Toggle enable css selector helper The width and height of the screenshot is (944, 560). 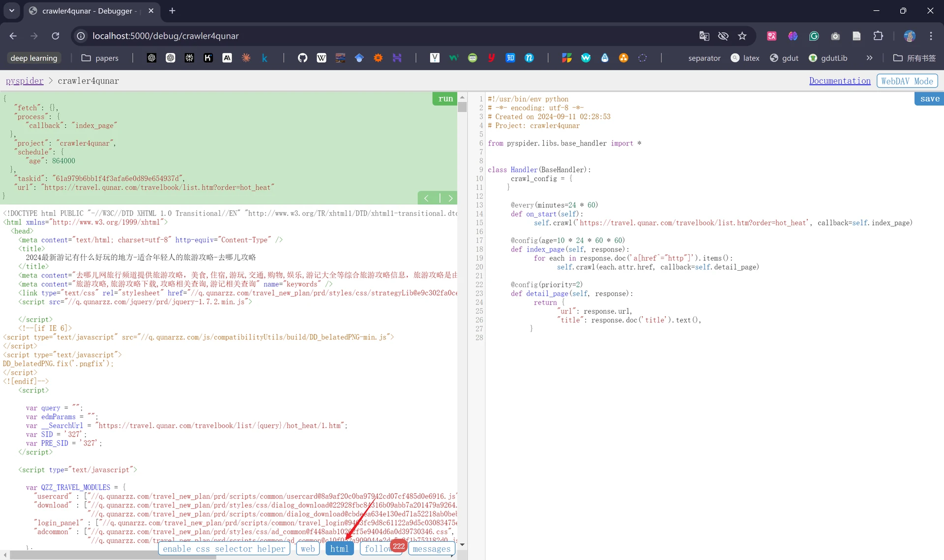pyautogui.click(x=224, y=549)
